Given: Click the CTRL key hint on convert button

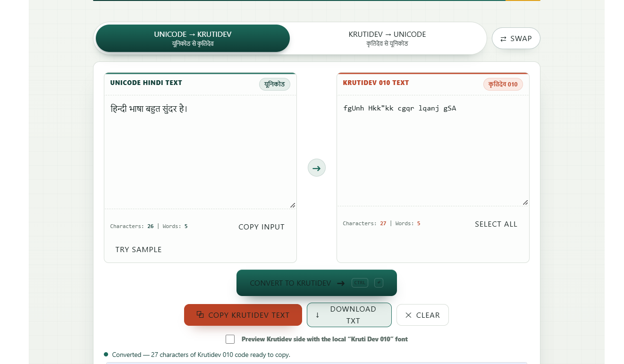Looking at the screenshot, I should 360,283.
